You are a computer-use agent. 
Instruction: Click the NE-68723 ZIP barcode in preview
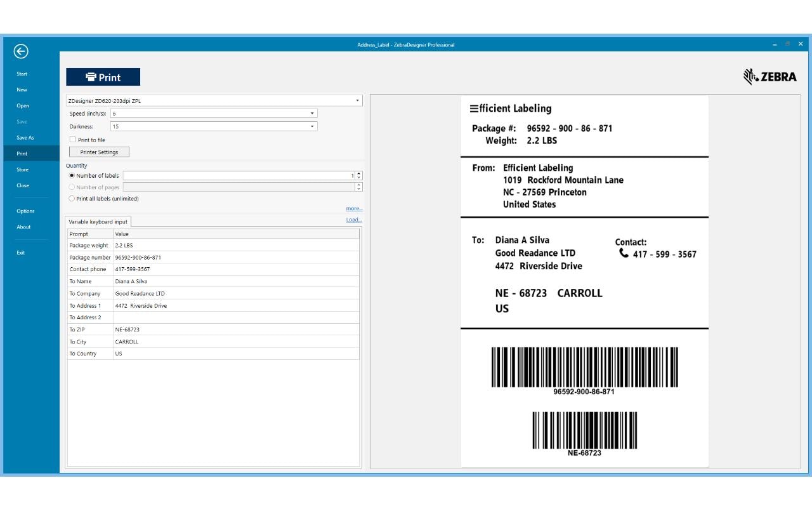[x=584, y=430]
